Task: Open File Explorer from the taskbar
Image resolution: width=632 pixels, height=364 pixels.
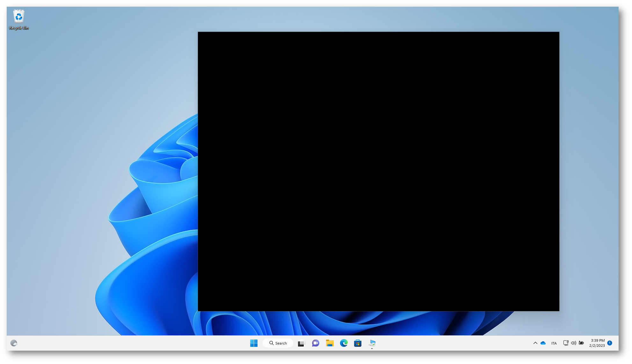Action: pos(330,343)
